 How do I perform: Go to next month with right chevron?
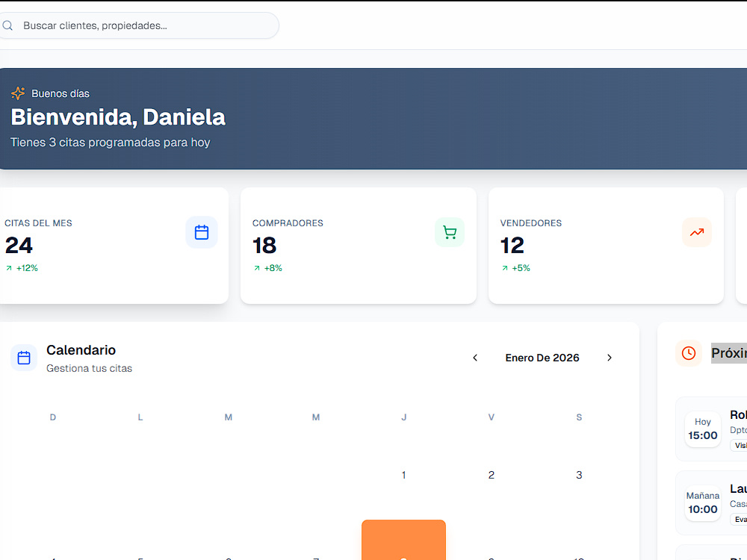tap(610, 358)
